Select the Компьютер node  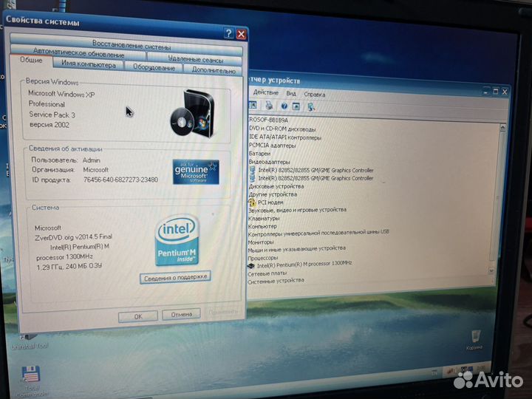click(x=262, y=226)
